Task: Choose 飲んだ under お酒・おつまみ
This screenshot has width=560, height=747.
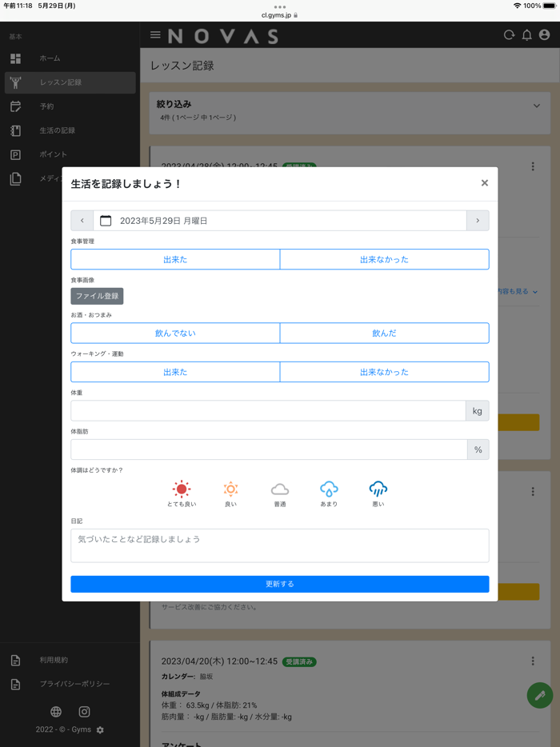Action: (x=385, y=333)
